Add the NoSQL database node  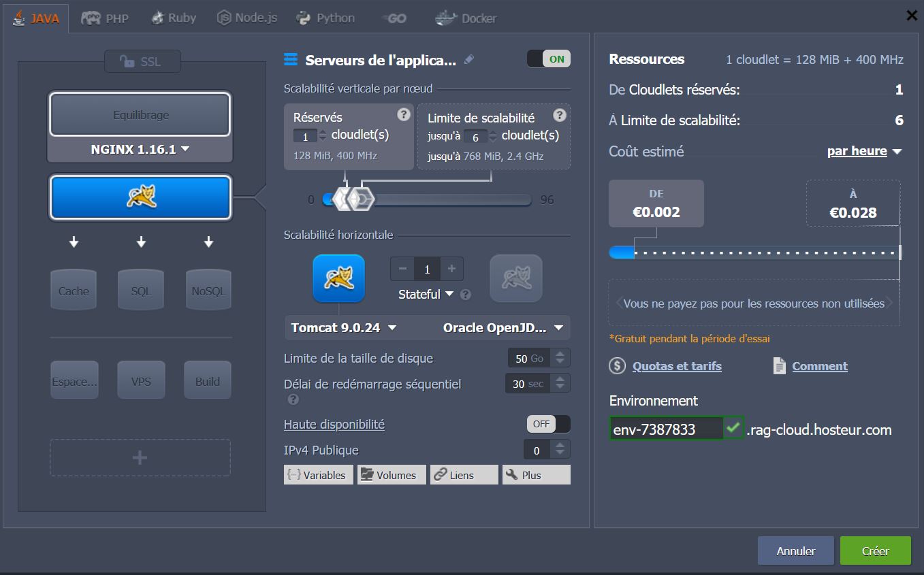(208, 291)
